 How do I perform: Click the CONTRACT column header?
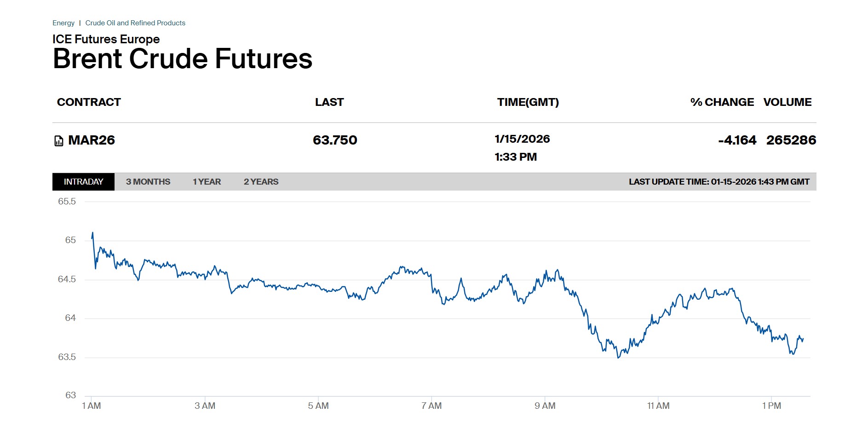(89, 102)
